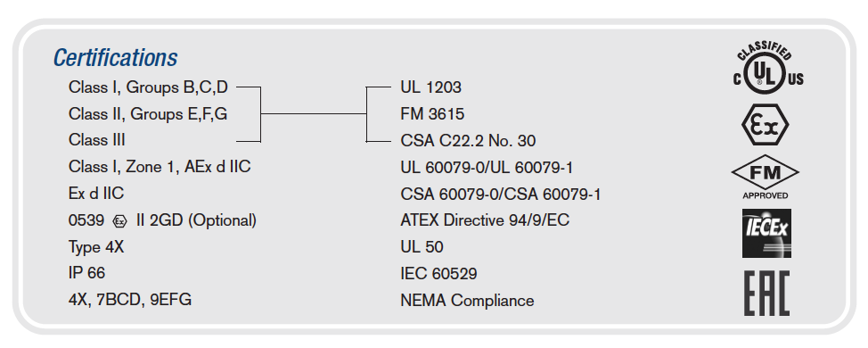868x348 pixels.
Task: Select the Class III line
Action: (x=97, y=140)
